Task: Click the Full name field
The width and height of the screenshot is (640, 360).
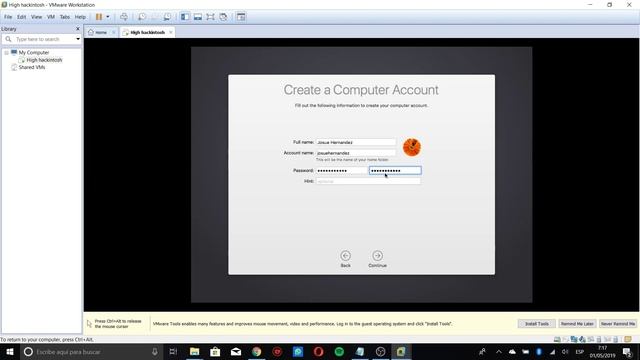Action: (356, 142)
